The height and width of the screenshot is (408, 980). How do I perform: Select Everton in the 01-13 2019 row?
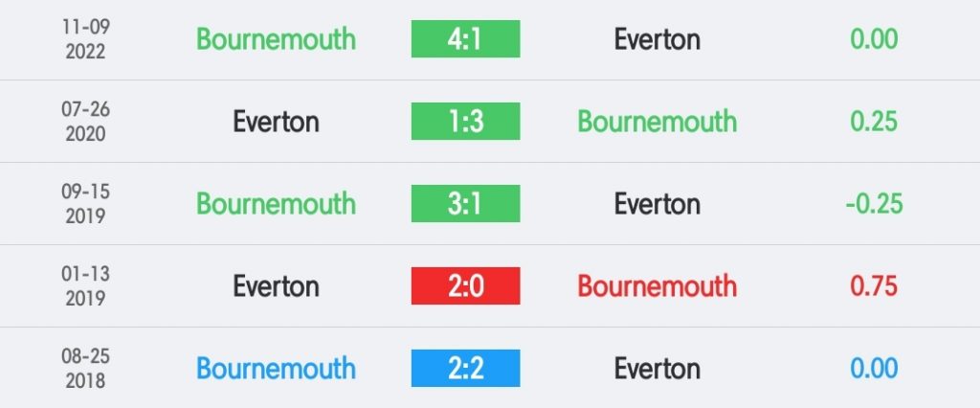click(276, 286)
